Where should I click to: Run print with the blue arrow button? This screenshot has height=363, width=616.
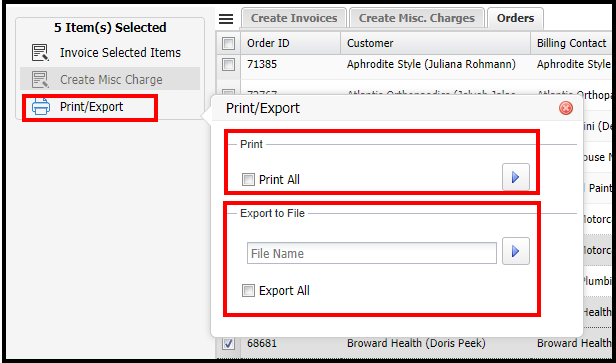pos(516,178)
